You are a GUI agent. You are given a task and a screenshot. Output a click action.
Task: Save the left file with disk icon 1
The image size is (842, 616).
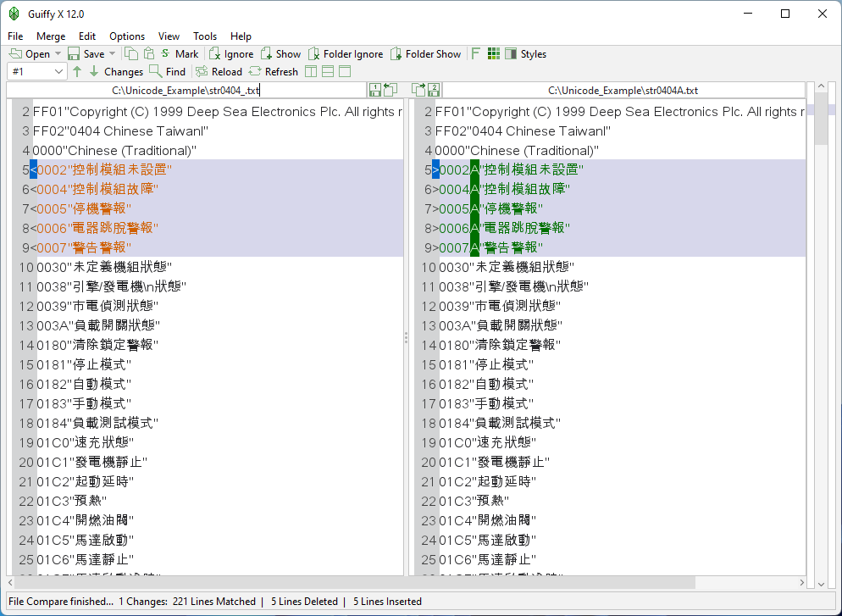tap(375, 90)
